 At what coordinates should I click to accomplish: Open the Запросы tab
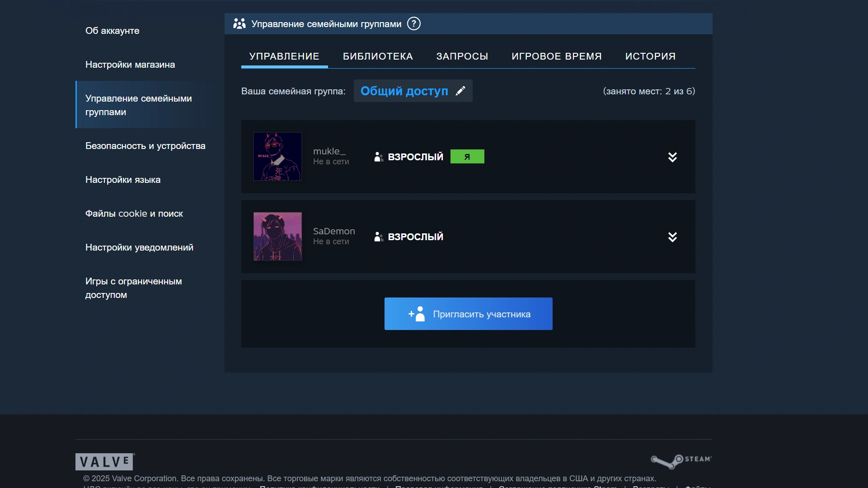tap(462, 56)
